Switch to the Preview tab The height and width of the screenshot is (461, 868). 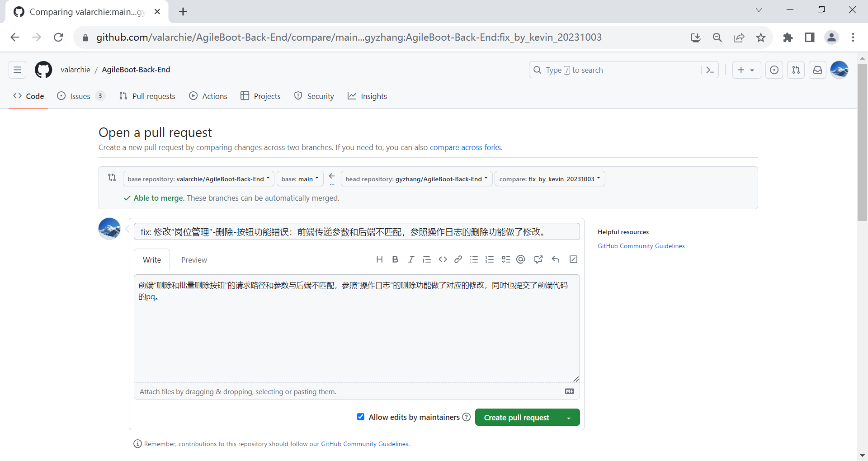[194, 260]
